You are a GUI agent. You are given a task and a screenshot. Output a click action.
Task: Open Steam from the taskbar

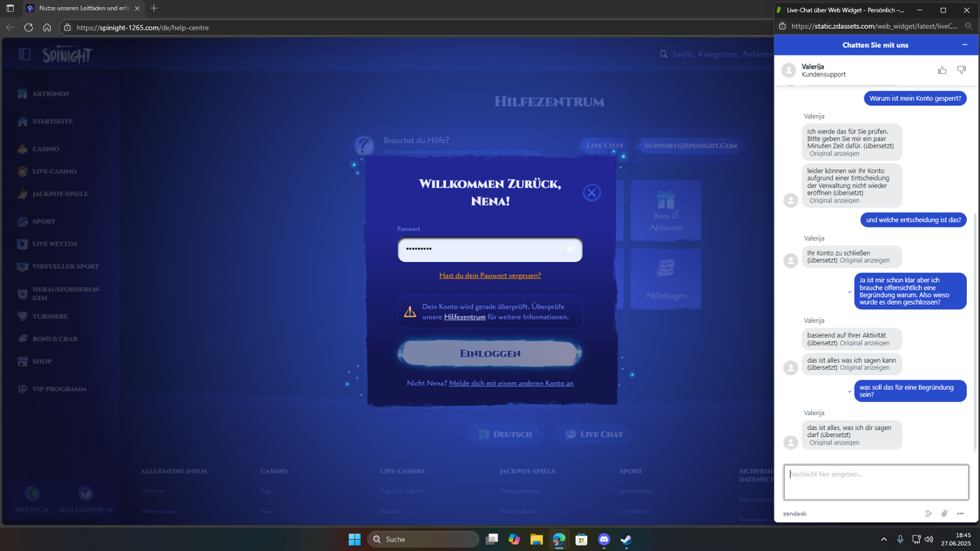(x=626, y=540)
